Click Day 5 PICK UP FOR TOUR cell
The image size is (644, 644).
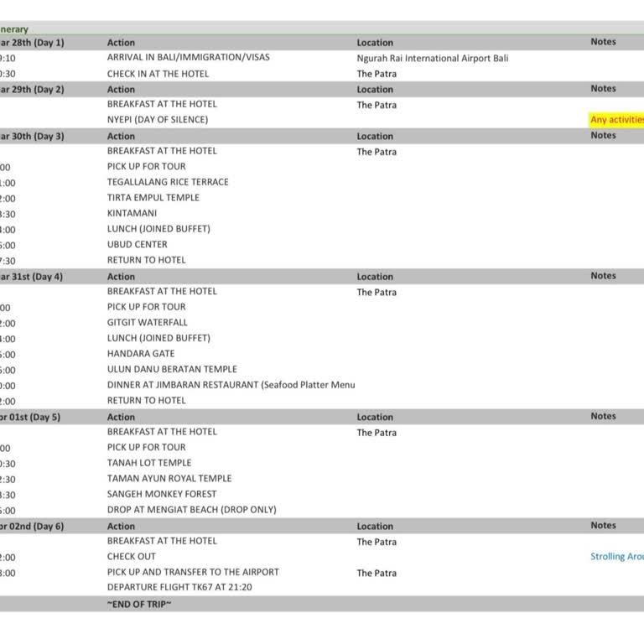146,448
